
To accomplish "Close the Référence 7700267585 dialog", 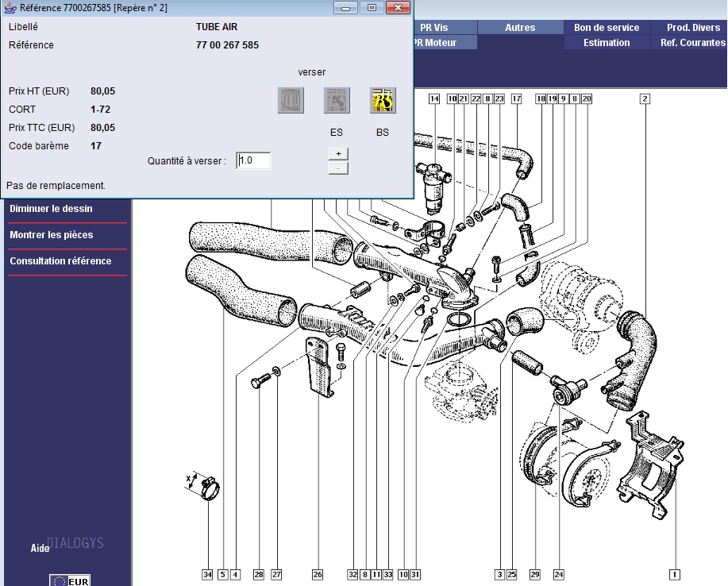I will tap(398, 7).
